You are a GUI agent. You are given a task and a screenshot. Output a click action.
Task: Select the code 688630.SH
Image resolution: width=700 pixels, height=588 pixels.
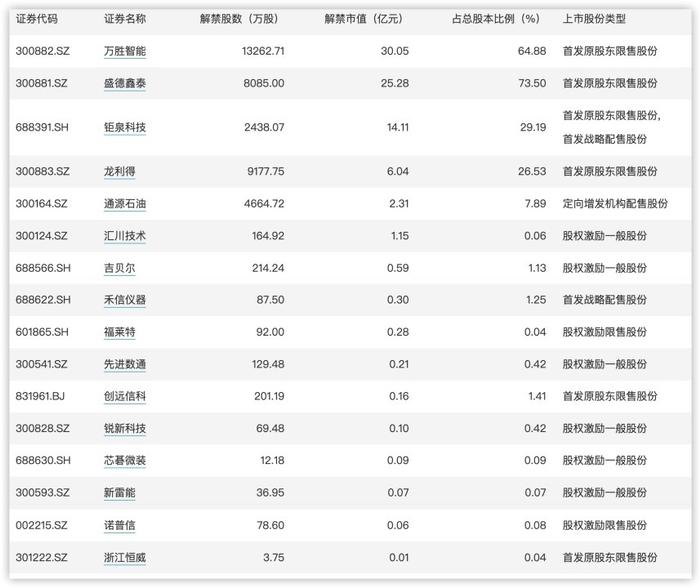pos(43,460)
